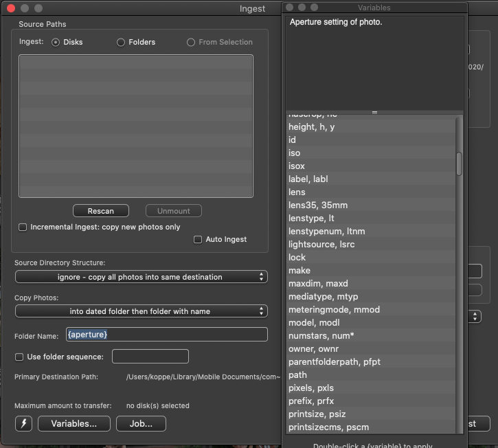Open the Copy Photos dropdown
498x448 pixels.
tap(141, 311)
